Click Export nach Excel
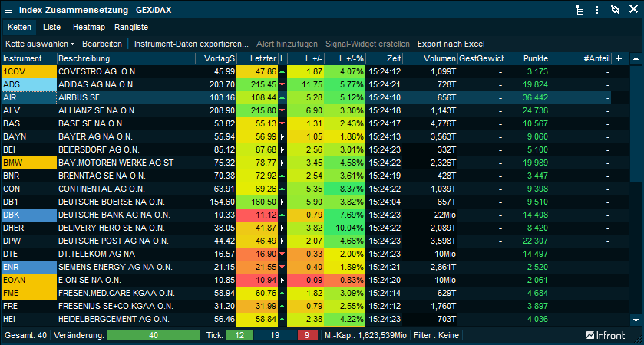This screenshot has width=644, height=345. pos(451,44)
